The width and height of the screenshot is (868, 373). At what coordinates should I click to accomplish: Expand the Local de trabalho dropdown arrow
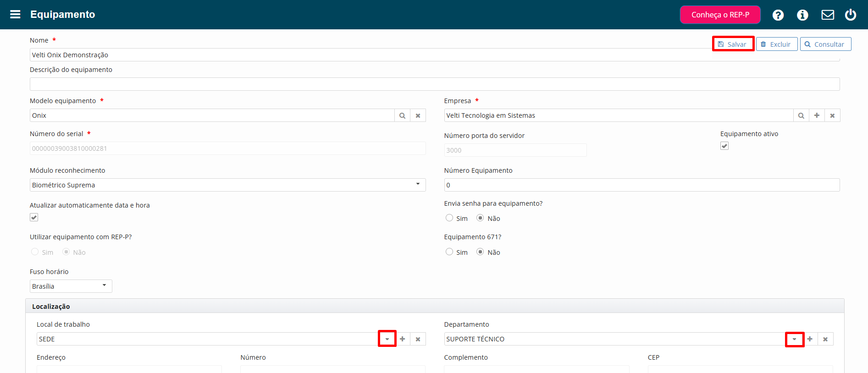coord(387,339)
